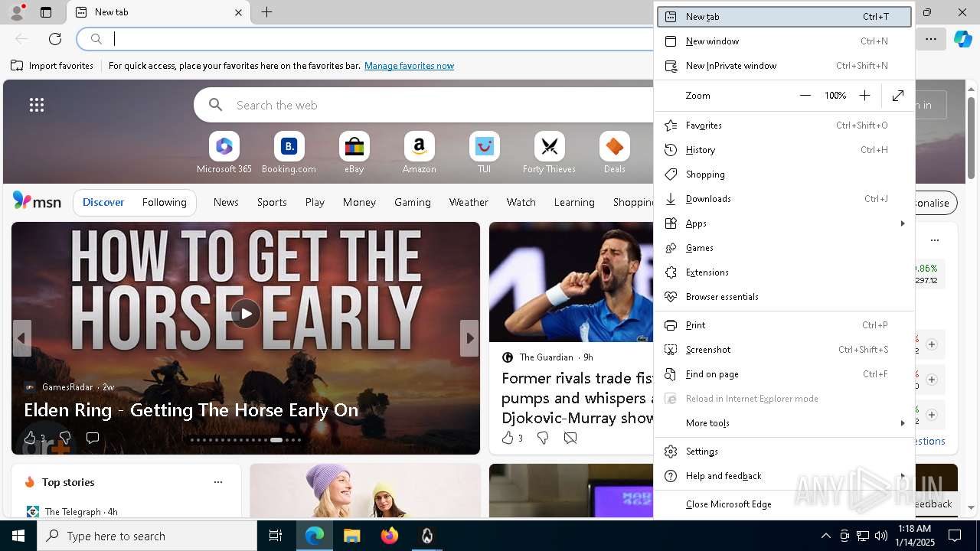980x551 pixels.
Task: Zoom in with the plus button
Action: click(x=864, y=96)
